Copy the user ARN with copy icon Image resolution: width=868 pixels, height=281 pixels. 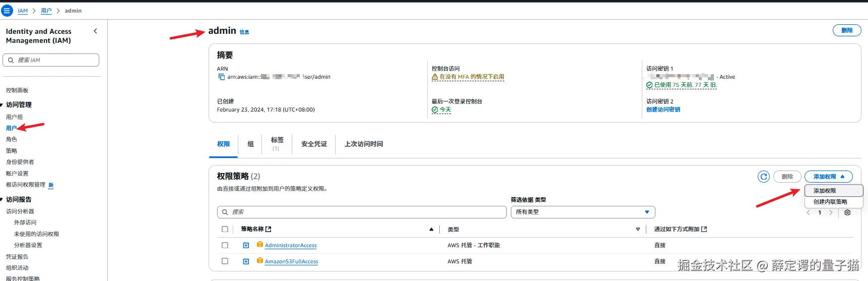[221, 77]
